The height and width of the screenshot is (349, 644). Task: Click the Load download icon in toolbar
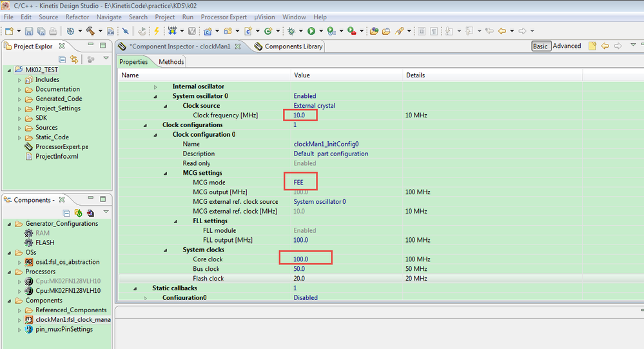[172, 31]
